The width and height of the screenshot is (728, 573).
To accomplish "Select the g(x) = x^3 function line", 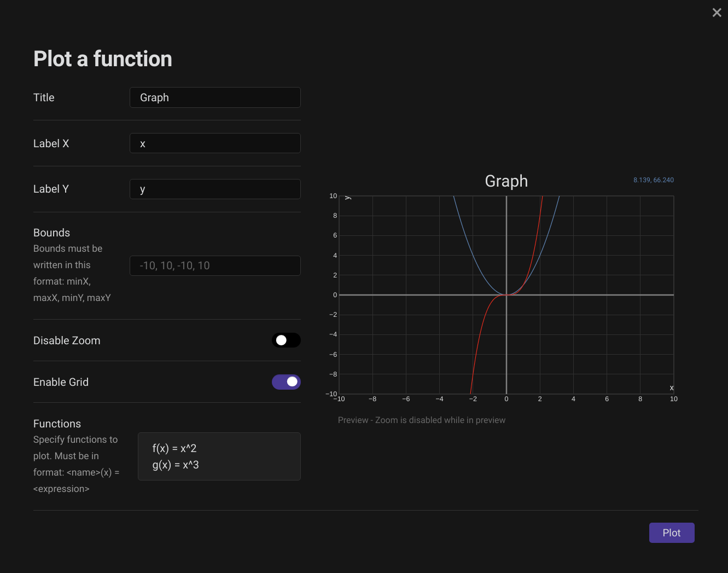I will pos(176,465).
